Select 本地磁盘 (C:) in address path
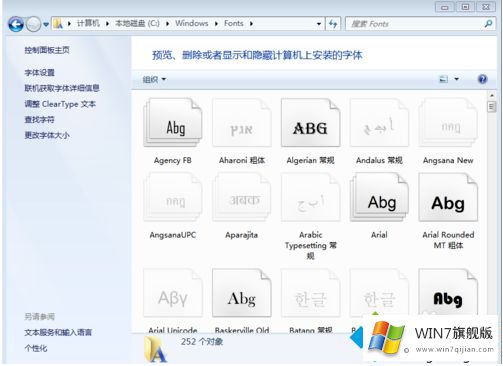Image resolution: width=503 pixels, height=366 pixels. [x=137, y=23]
